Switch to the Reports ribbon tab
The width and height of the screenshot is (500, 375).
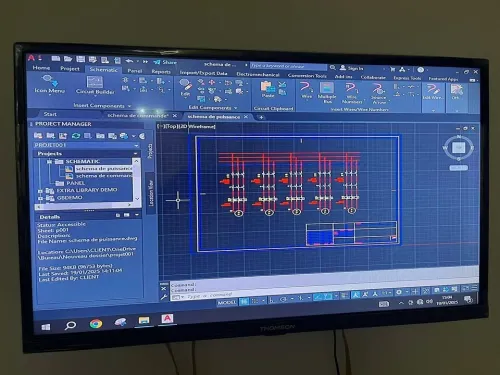coord(161,71)
